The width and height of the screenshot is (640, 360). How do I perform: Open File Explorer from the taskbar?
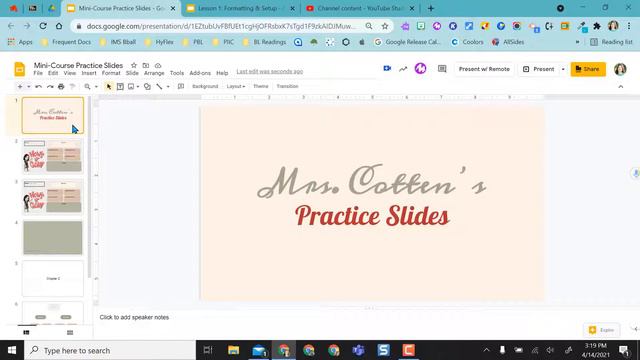pos(233,350)
